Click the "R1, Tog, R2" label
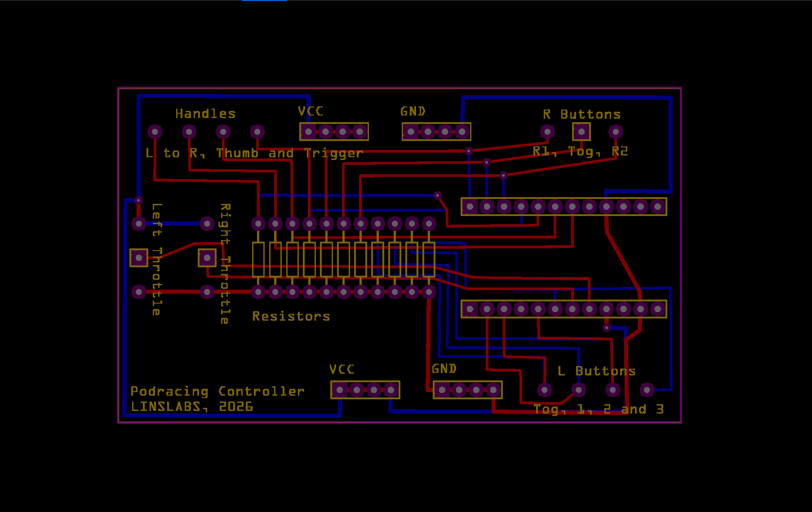This screenshot has width=812, height=512. [x=580, y=151]
